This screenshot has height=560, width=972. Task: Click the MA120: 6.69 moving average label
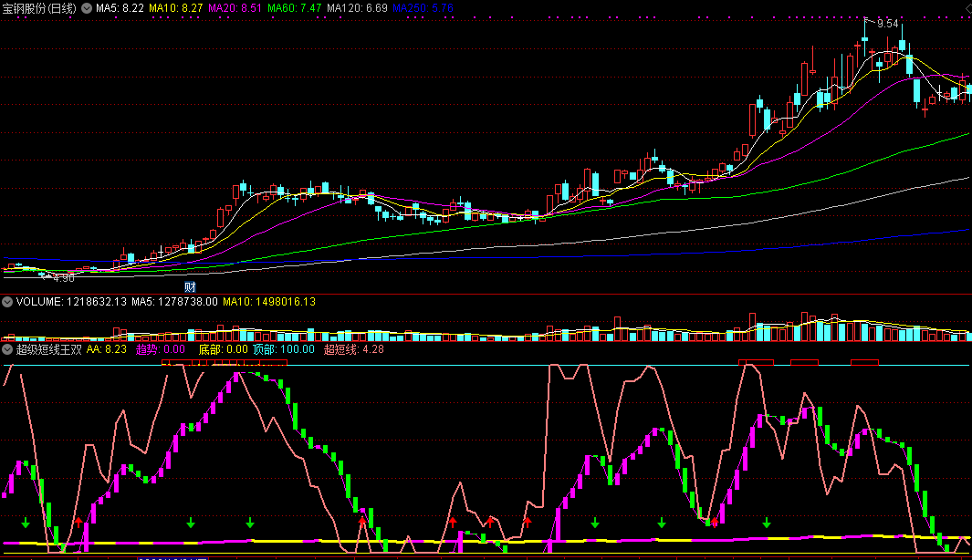357,9
